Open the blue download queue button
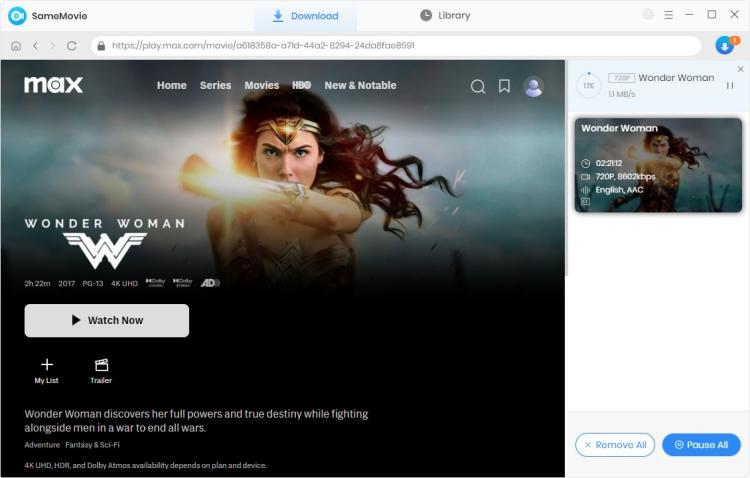750x478 pixels. click(725, 46)
